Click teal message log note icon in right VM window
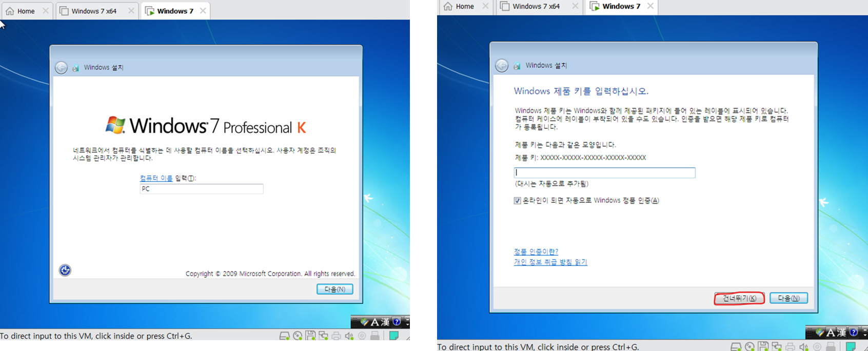The width and height of the screenshot is (868, 351). 851,347
